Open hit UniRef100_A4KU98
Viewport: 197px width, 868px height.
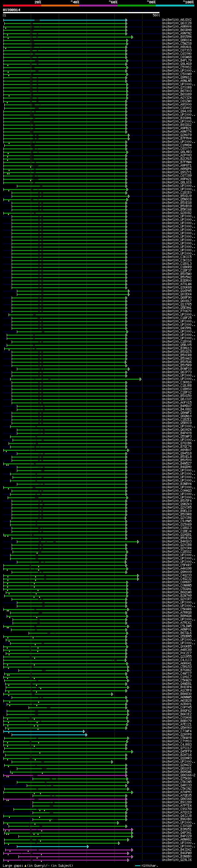tap(176, 568)
